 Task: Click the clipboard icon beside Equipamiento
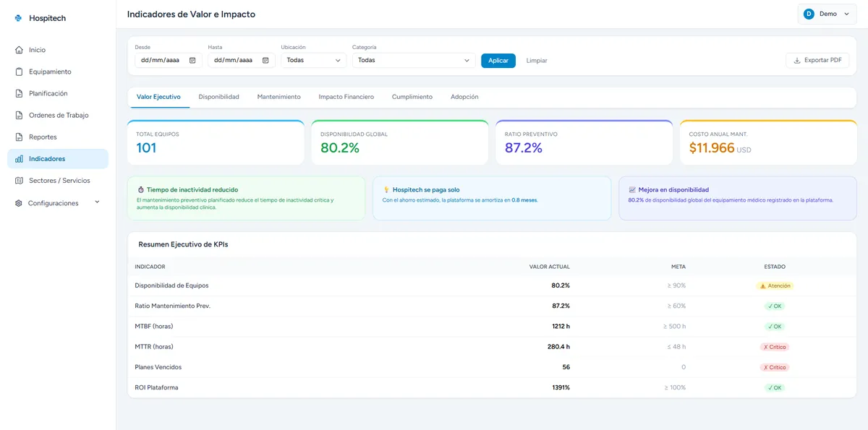point(19,72)
